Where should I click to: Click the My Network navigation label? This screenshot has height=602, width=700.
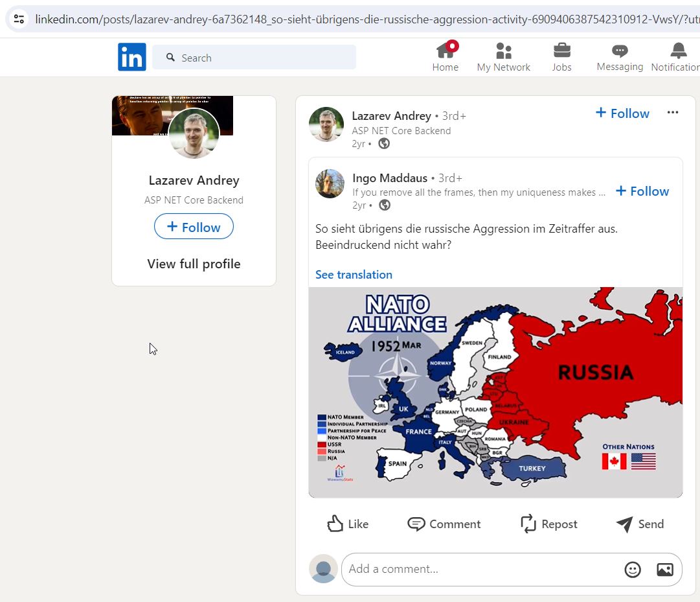click(504, 67)
